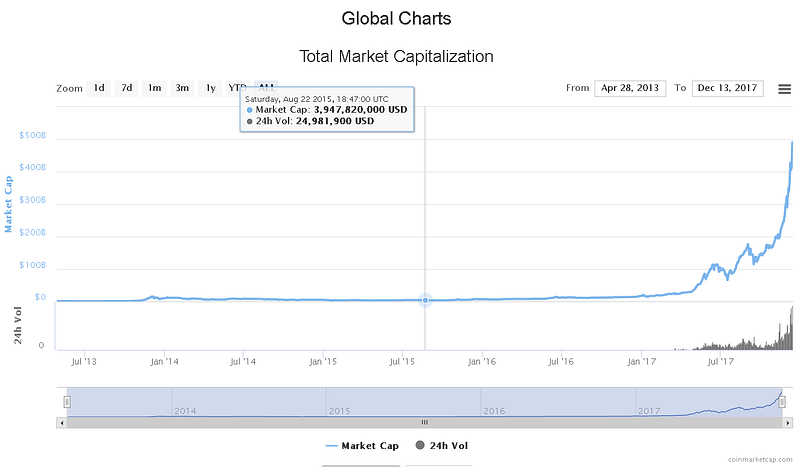Click the right navigator range handle
Image resolution: width=800 pixels, height=467 pixels.
tap(783, 401)
